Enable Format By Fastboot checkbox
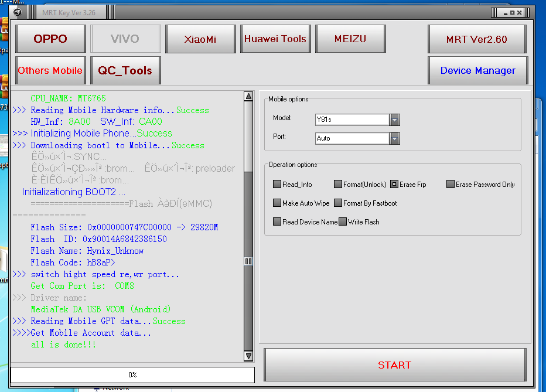Image resolution: width=546 pixels, height=392 pixels. pyautogui.click(x=338, y=203)
